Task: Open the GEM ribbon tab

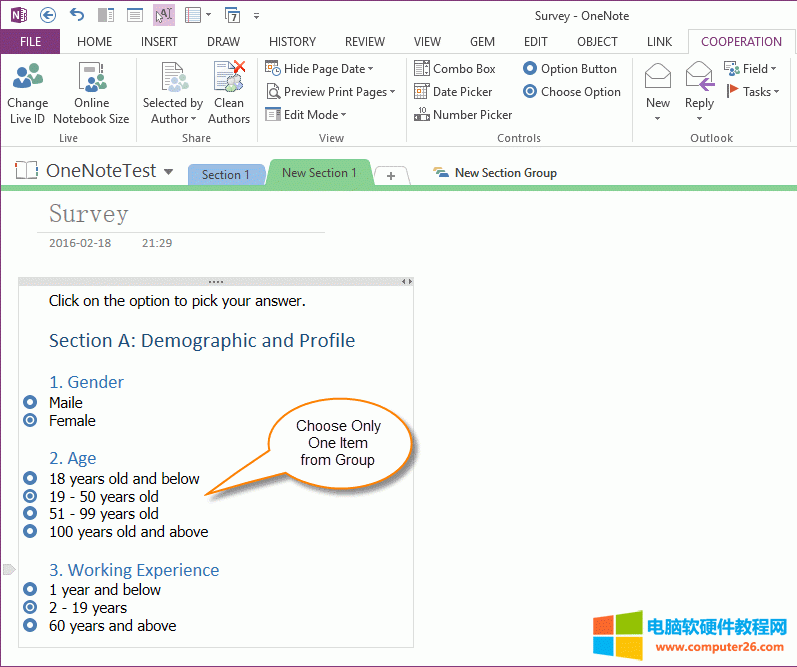Action: point(482,41)
